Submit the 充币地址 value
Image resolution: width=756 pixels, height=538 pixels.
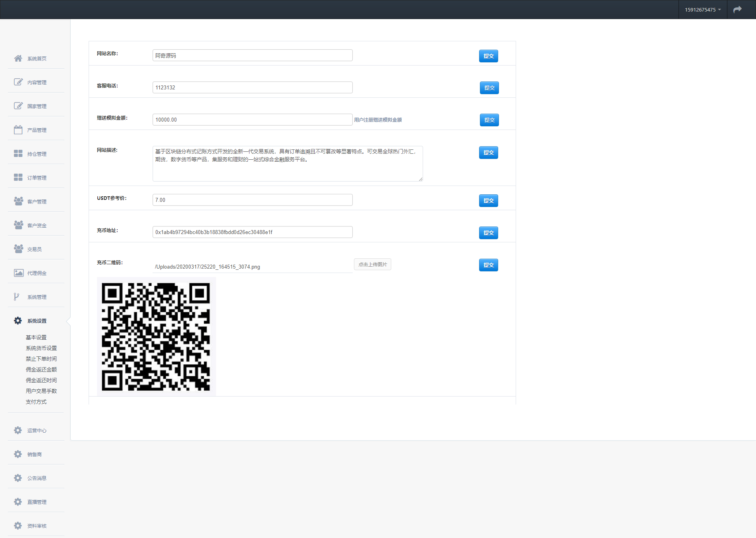coord(488,233)
